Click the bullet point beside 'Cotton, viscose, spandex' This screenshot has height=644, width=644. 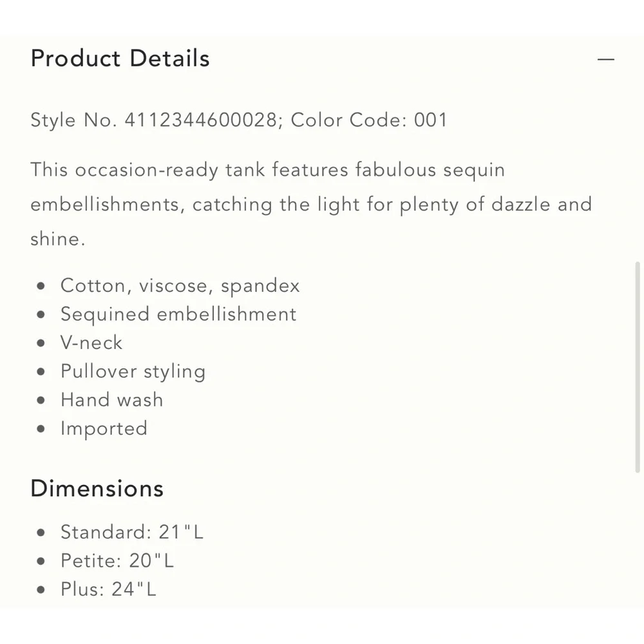pos(40,286)
